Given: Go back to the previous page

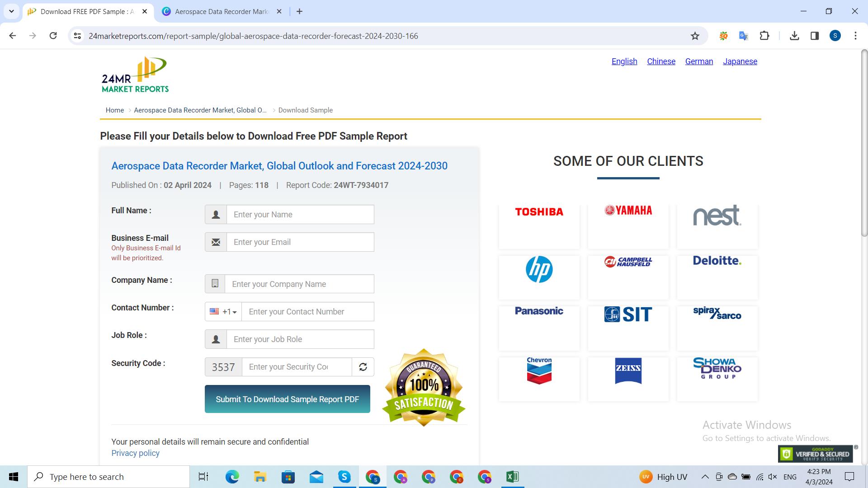Looking at the screenshot, I should click(13, 36).
